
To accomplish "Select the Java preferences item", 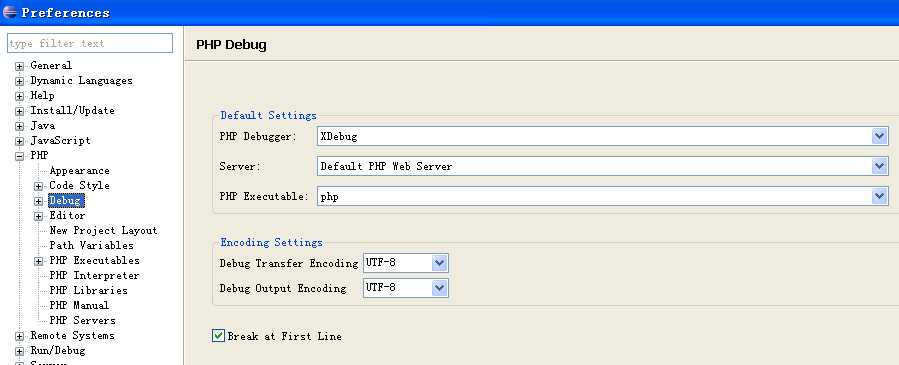I will (x=42, y=125).
